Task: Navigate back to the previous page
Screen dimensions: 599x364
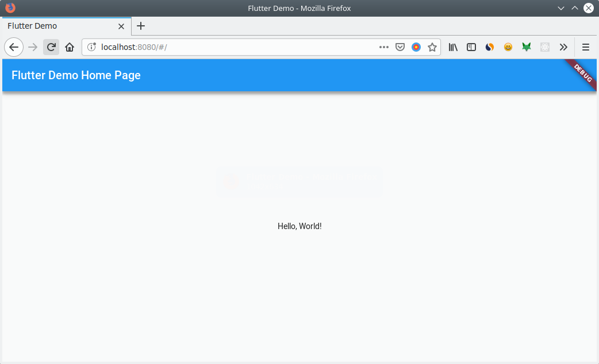Action: click(x=14, y=47)
